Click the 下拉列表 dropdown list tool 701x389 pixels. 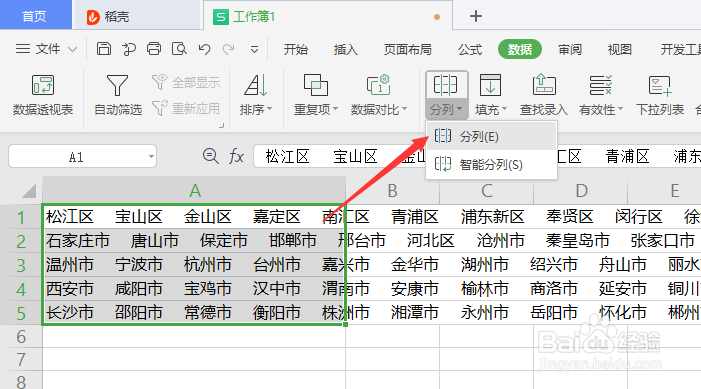pos(660,95)
